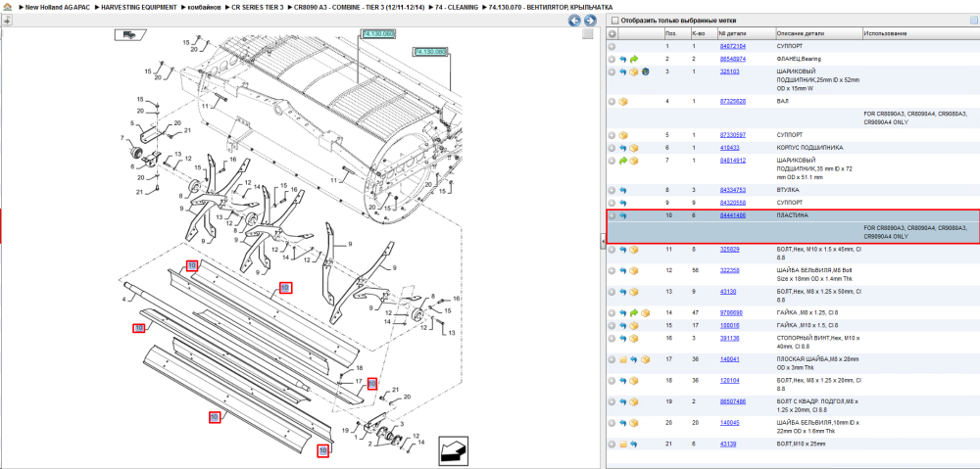Open part number link 43139
The height and width of the screenshot is (469, 980).
[727, 444]
